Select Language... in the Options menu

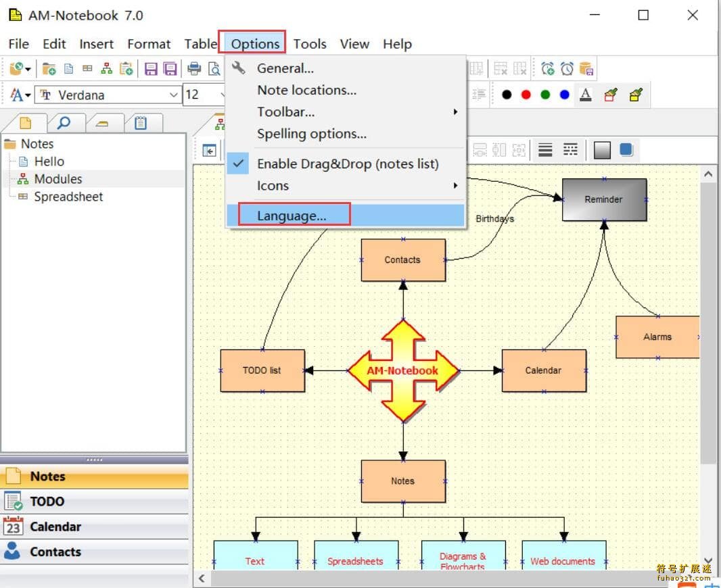pos(346,216)
